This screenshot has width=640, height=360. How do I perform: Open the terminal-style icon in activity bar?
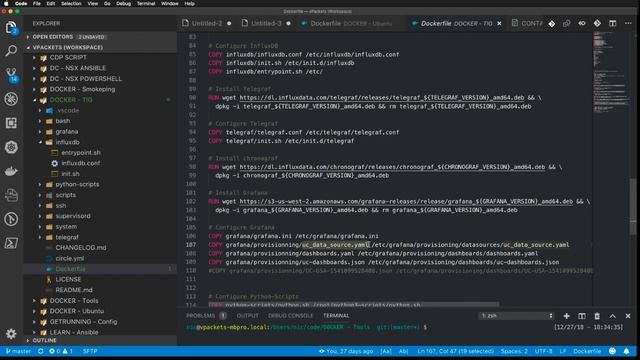point(11,243)
